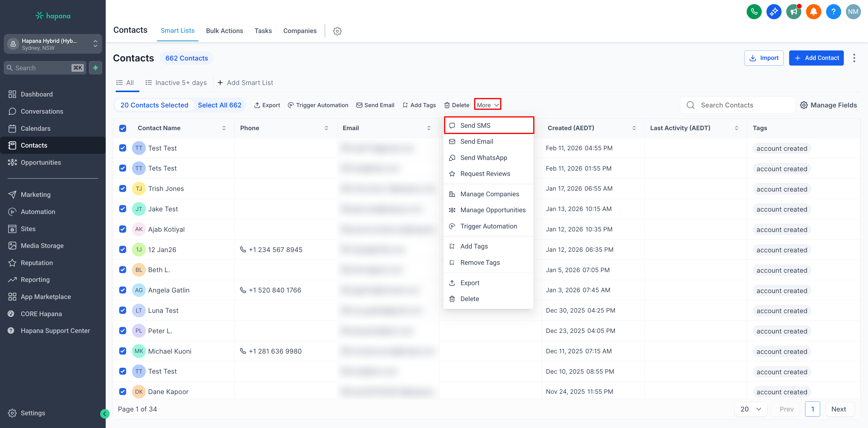Click the lightning bolt quick actions icon
The height and width of the screenshot is (428, 868).
click(96, 68)
